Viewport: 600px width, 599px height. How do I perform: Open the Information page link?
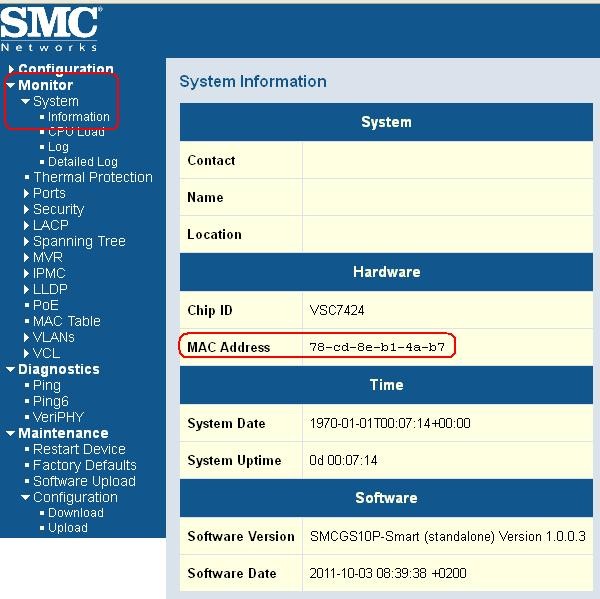click(x=79, y=117)
